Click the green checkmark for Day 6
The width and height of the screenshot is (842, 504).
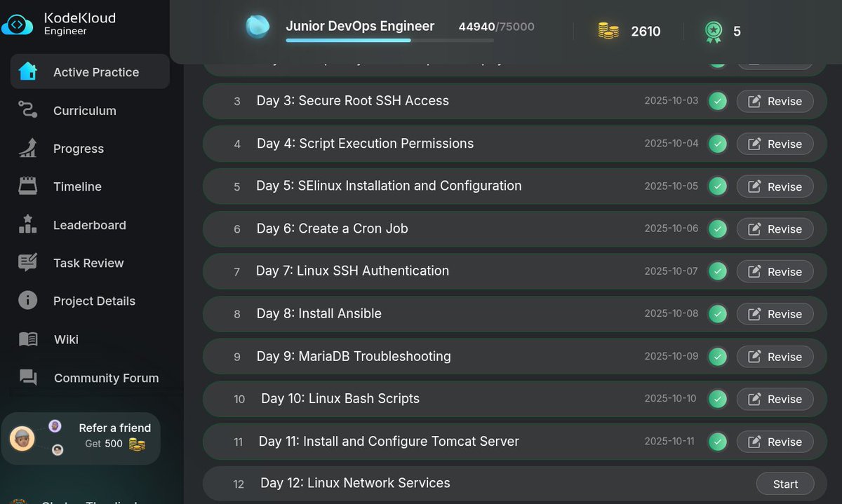(x=717, y=229)
